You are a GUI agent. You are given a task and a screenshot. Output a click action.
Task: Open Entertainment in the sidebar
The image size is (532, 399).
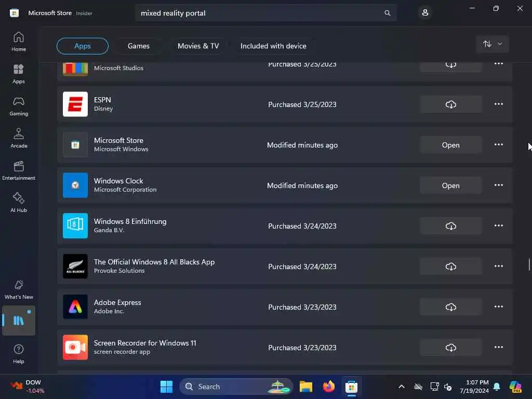[x=19, y=170]
